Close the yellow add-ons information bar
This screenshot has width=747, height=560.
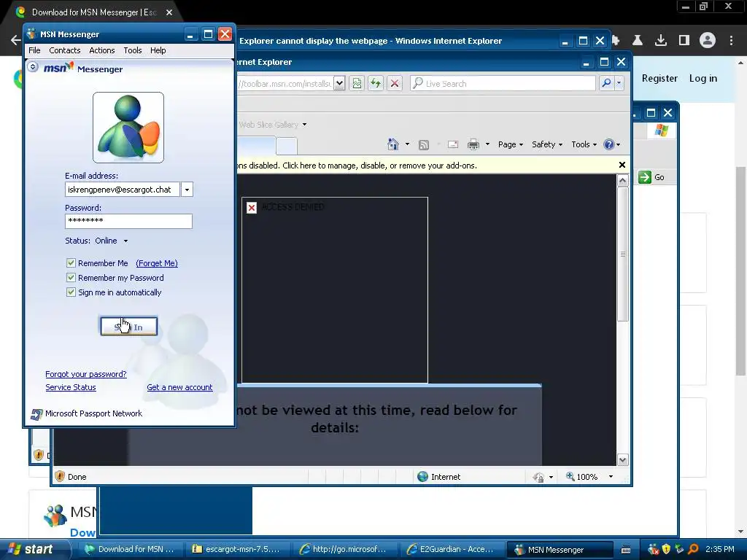tap(622, 165)
